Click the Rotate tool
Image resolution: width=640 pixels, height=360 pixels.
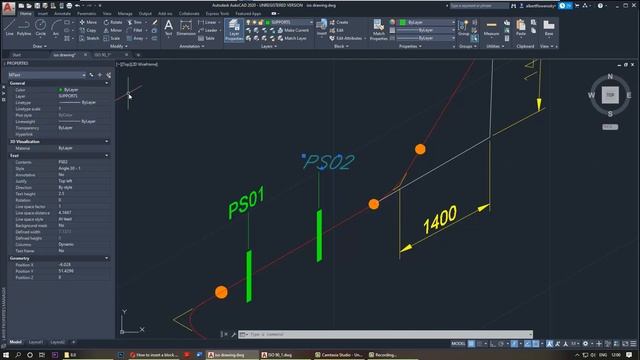tap(113, 22)
